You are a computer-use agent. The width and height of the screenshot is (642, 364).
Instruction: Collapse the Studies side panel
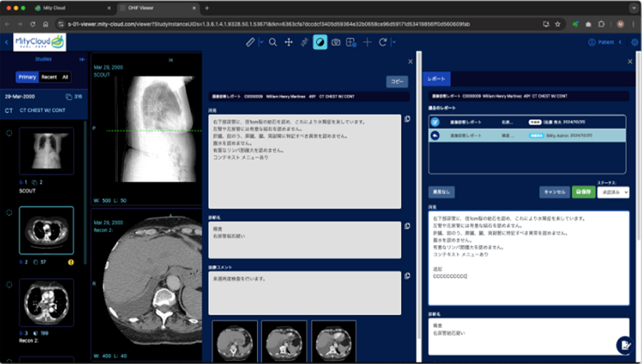point(82,60)
